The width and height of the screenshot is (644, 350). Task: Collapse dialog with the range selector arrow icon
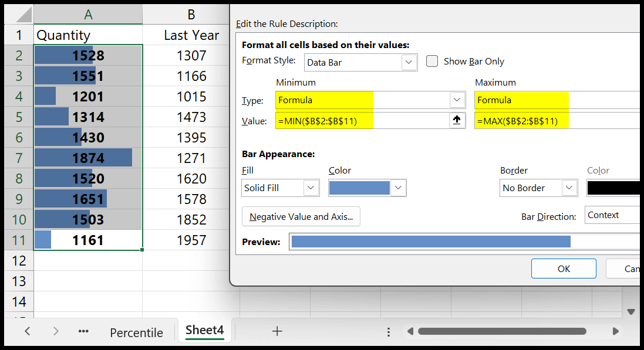tap(457, 120)
